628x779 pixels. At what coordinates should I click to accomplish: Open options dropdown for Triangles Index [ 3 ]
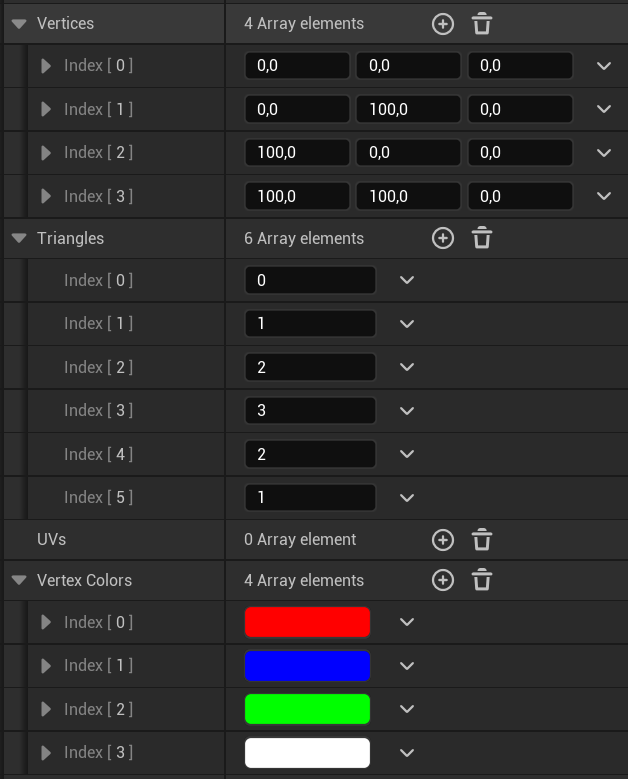tap(406, 410)
